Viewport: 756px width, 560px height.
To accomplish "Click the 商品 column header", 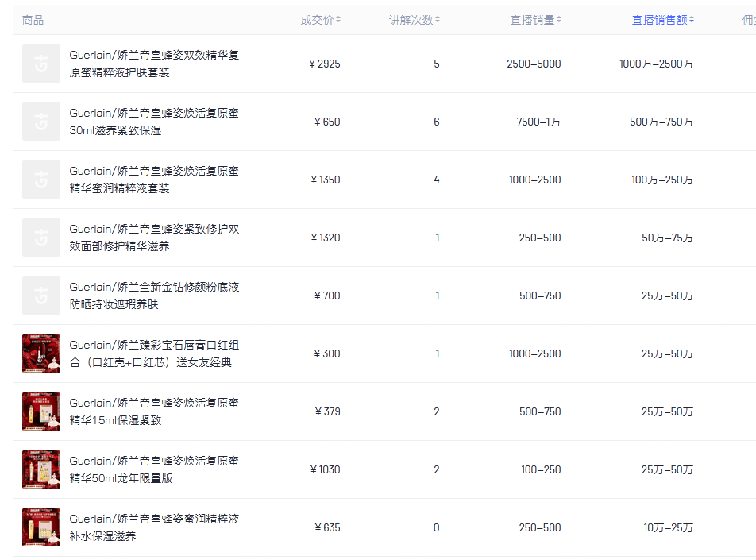I will click(x=33, y=20).
